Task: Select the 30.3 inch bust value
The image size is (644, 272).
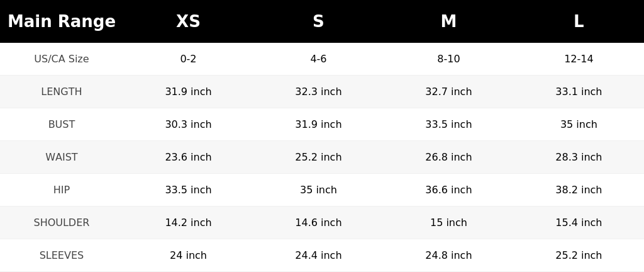Action: [x=188, y=125]
